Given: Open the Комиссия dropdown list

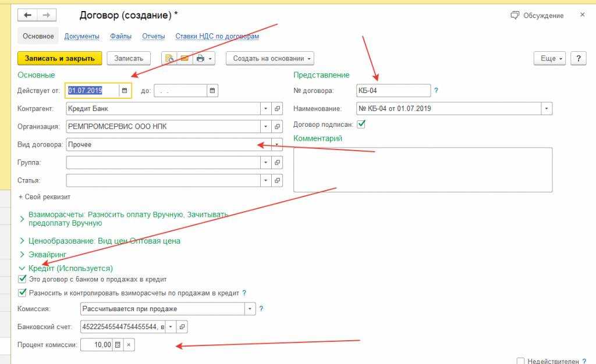Looking at the screenshot, I should click(250, 309).
